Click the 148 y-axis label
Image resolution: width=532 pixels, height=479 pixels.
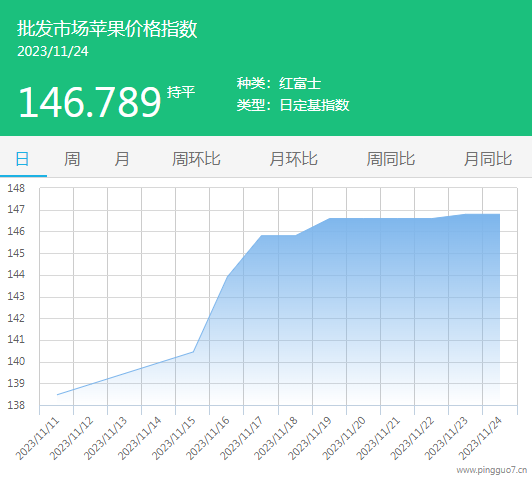(16, 188)
